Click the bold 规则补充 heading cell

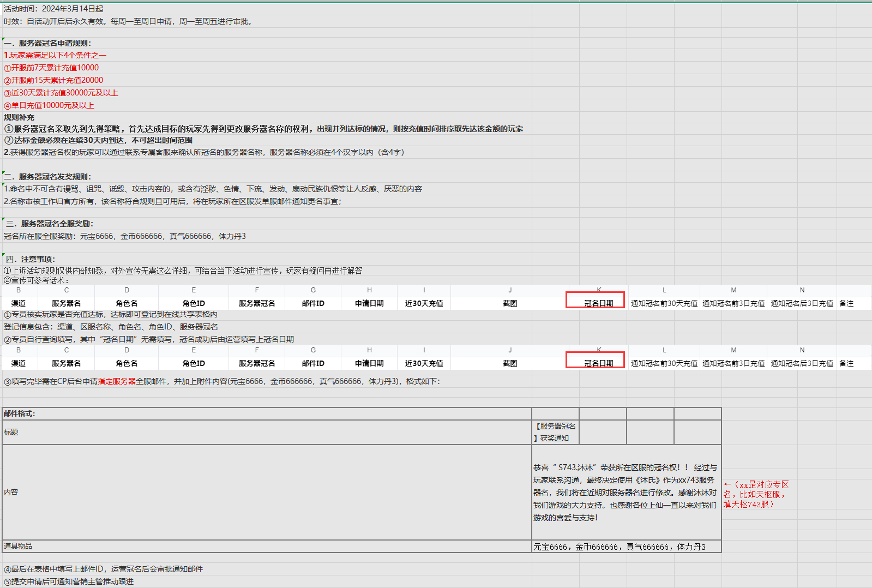click(x=19, y=117)
